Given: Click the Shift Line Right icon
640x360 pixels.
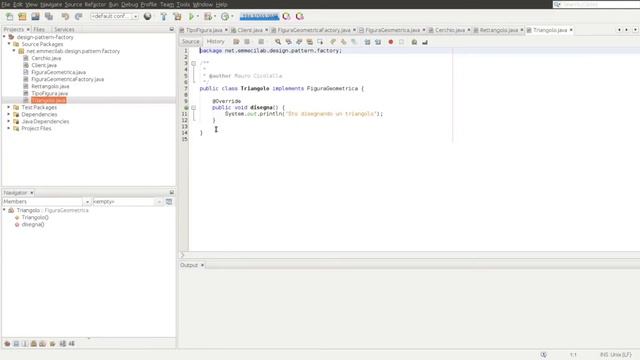Looking at the screenshot, I should point(378,42).
